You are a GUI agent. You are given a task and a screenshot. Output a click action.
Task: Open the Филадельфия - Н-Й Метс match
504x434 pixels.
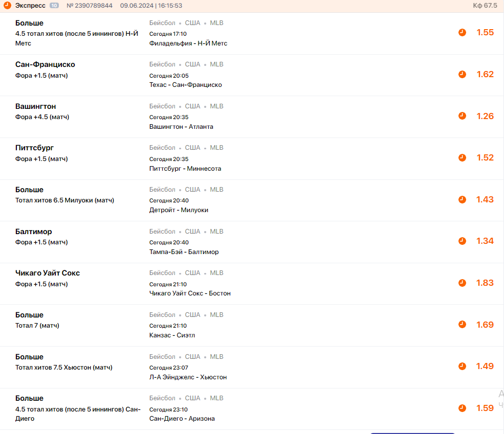click(188, 43)
